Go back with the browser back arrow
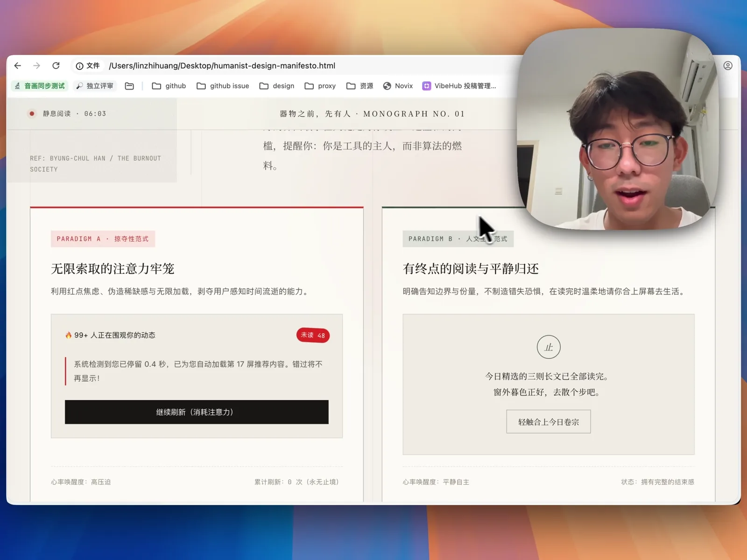Viewport: 747px width, 560px height. click(18, 66)
